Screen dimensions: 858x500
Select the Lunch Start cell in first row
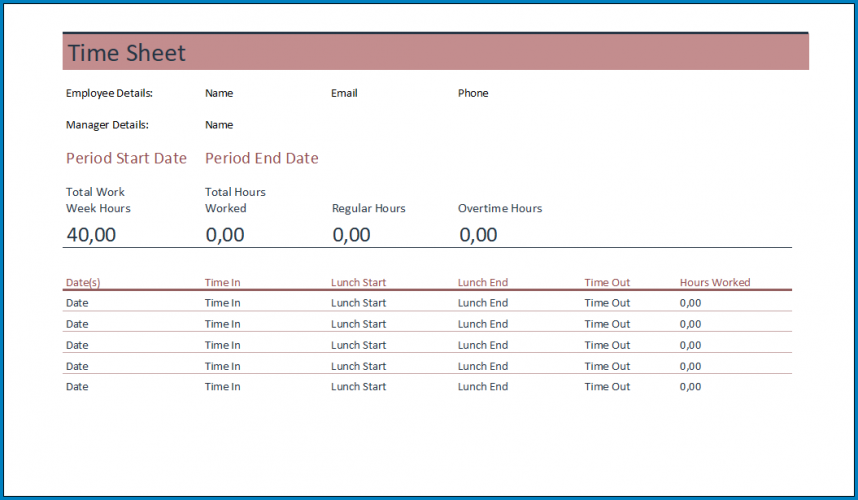pos(358,303)
